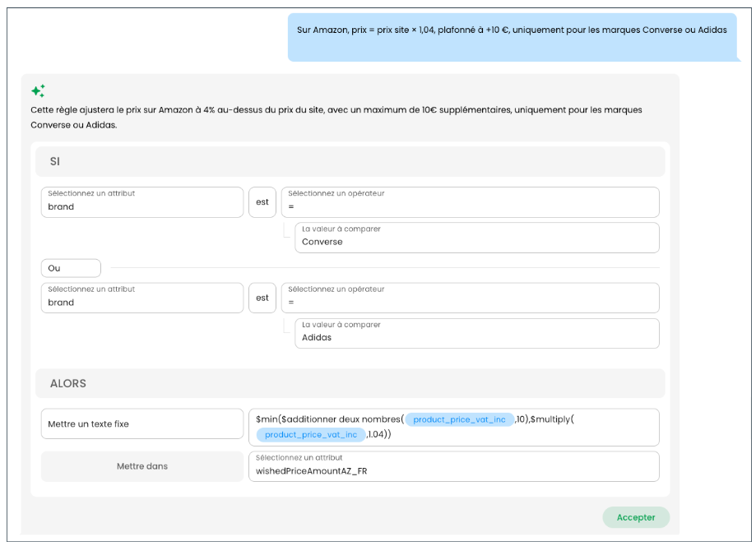The image size is (756, 546).
Task: Click the SI section header
Action: (x=350, y=162)
